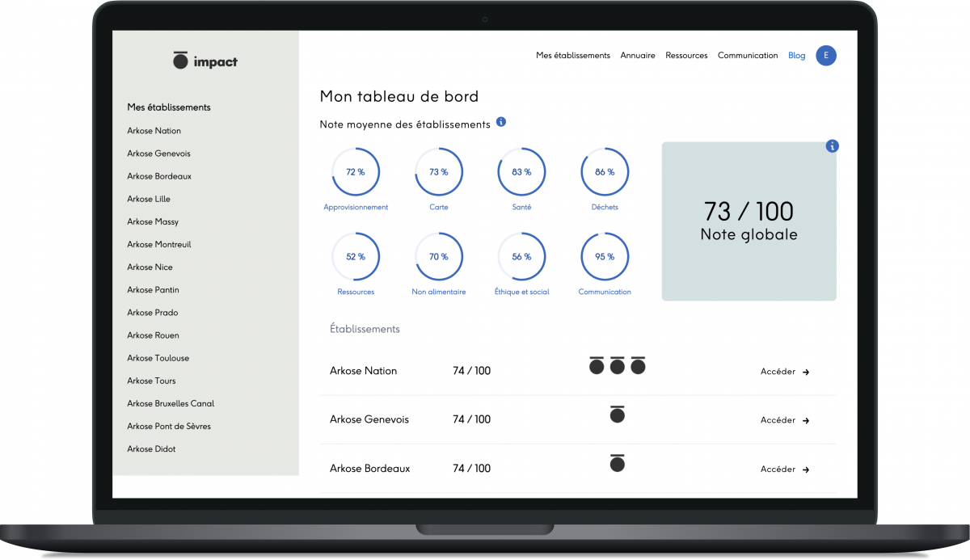Select Arkose Genevois in the sidebar
The image size is (970, 560).
pyautogui.click(x=158, y=154)
